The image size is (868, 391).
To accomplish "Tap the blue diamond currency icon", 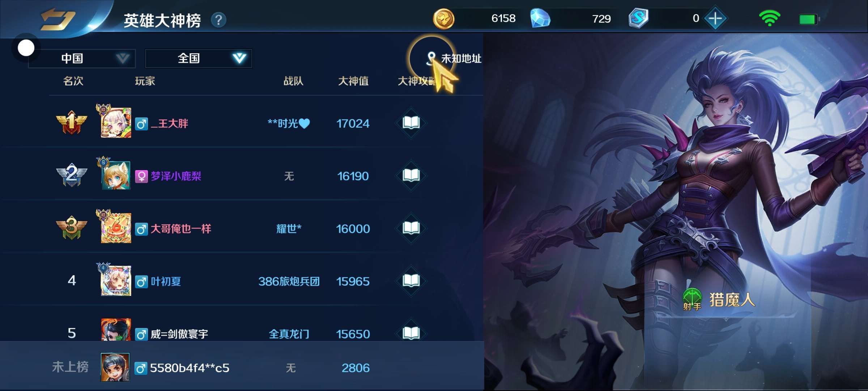I will (540, 19).
